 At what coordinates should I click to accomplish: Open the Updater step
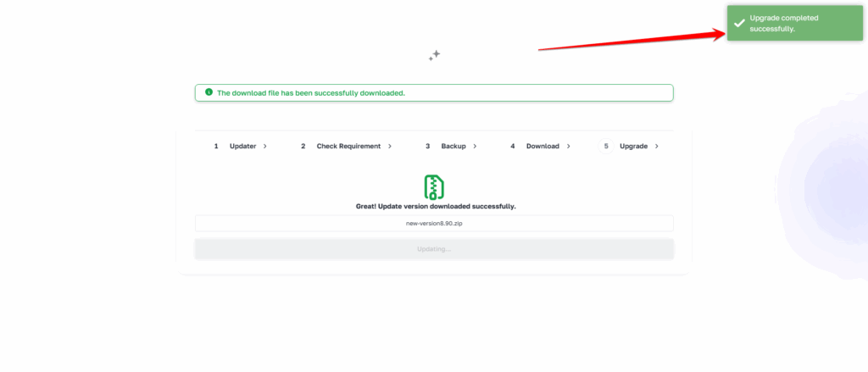(x=243, y=146)
